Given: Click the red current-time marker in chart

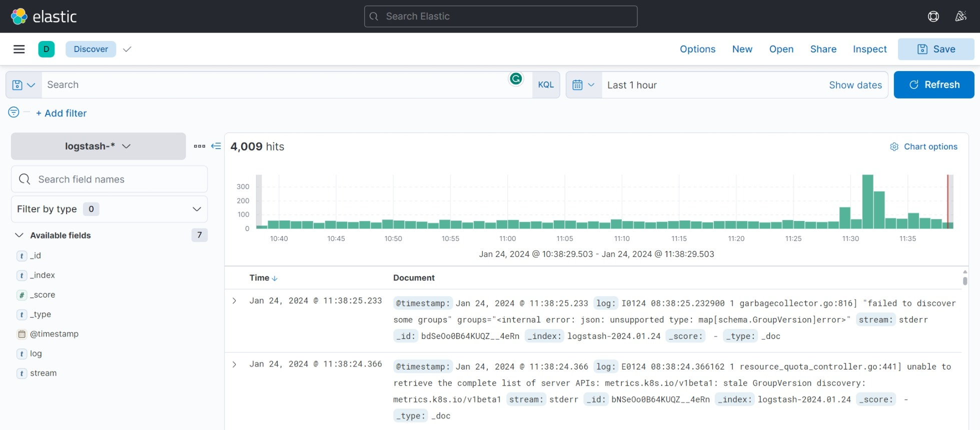Looking at the screenshot, I should (947, 201).
